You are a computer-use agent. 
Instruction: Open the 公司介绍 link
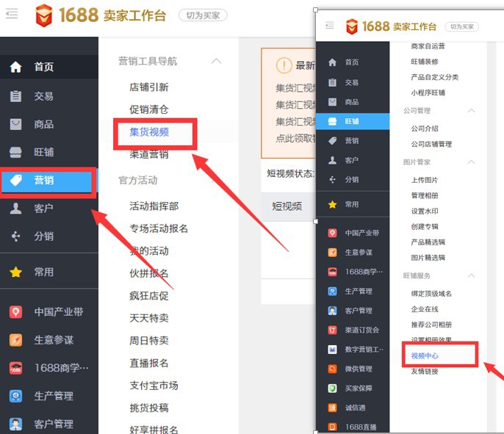425,129
